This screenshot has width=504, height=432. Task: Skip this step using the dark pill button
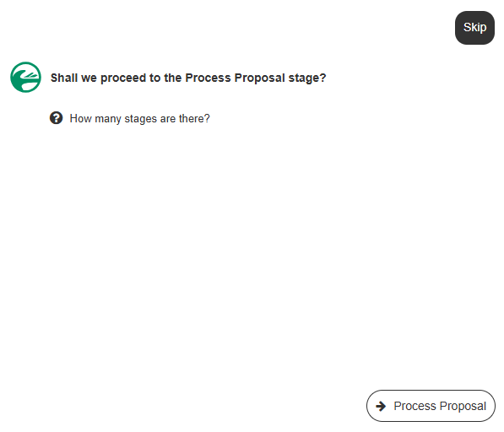click(x=474, y=28)
